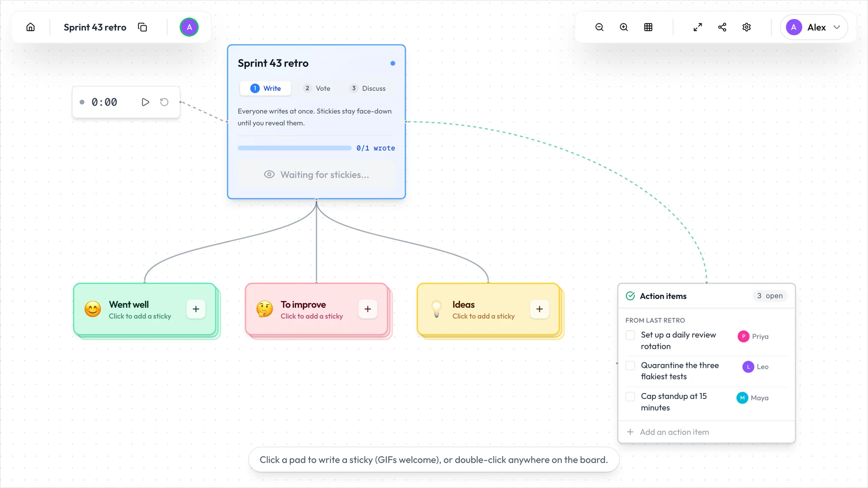Screen dimensions: 868x488
Task: Go to the home dashboard icon
Action: [30, 27]
